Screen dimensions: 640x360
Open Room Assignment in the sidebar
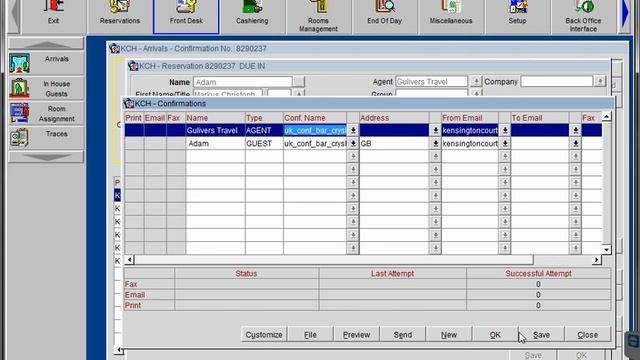click(46, 113)
